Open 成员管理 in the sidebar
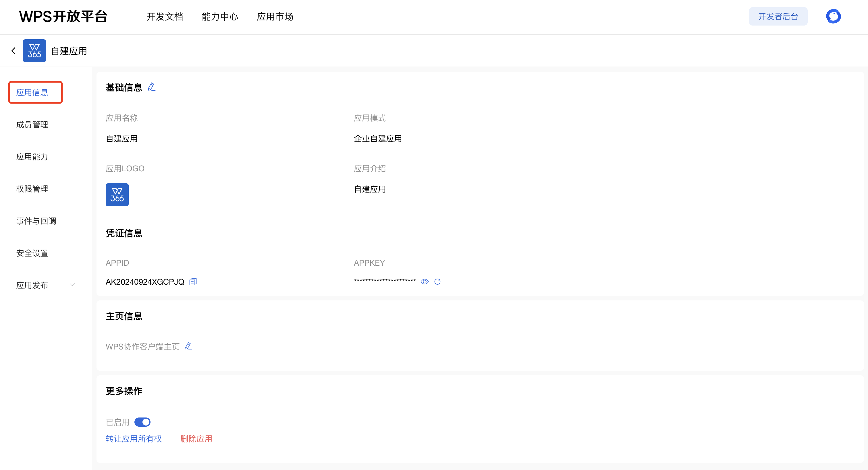The height and width of the screenshot is (470, 868). [32, 125]
